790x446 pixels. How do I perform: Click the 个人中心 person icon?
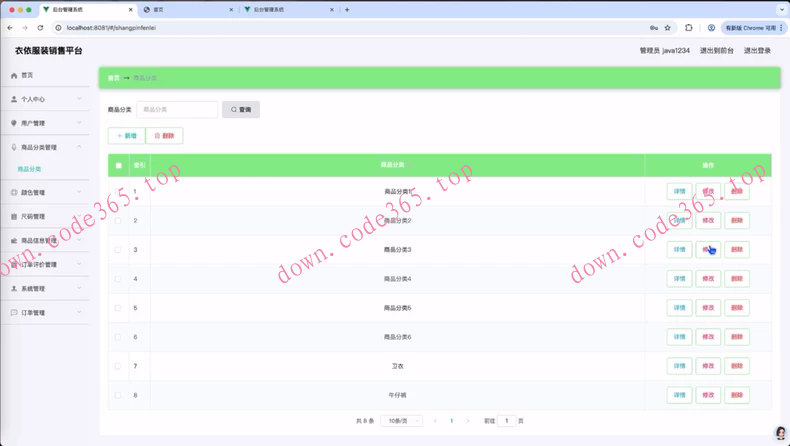(x=14, y=99)
